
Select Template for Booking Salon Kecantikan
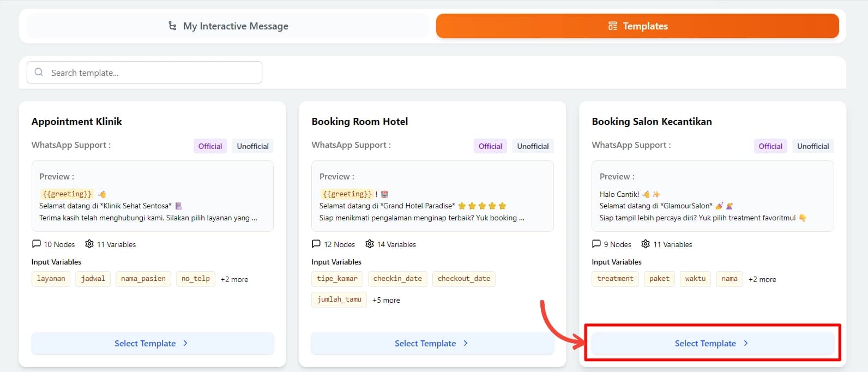point(712,343)
